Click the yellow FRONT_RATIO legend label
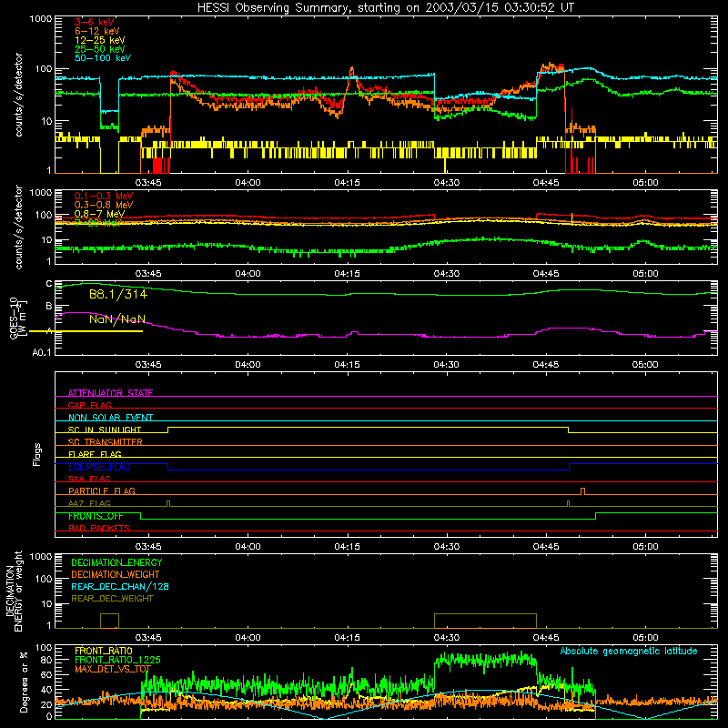This screenshot has height=728, width=728. (x=104, y=651)
